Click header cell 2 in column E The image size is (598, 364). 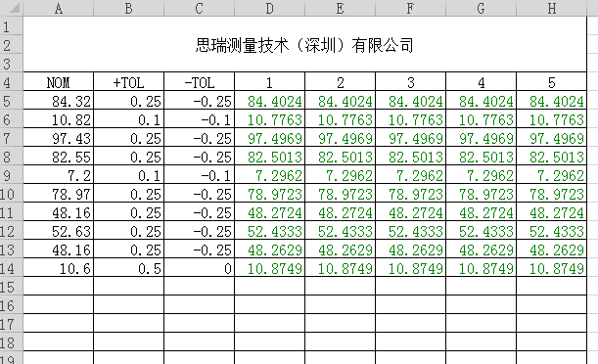pos(341,82)
